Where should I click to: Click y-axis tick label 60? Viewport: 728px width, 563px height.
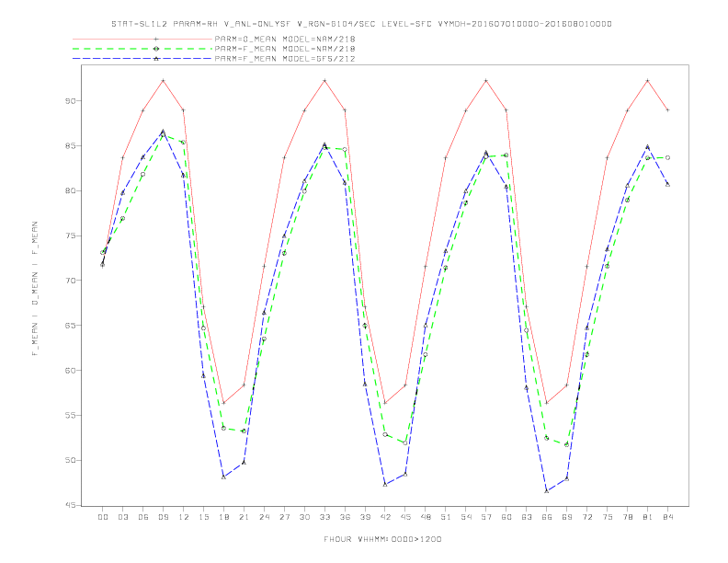click(x=70, y=371)
